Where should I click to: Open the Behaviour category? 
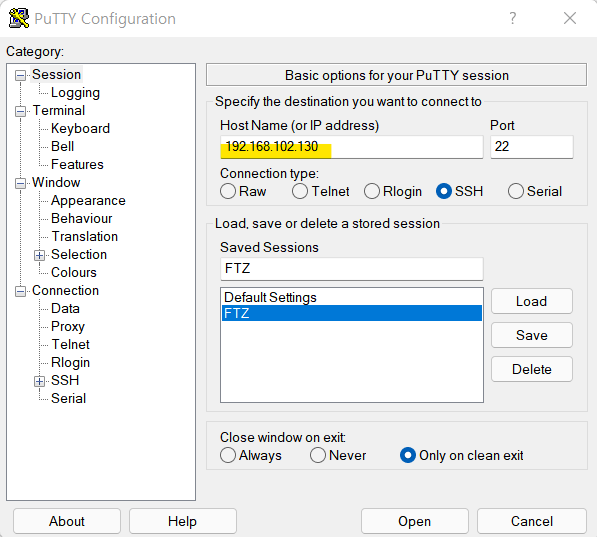pos(81,219)
